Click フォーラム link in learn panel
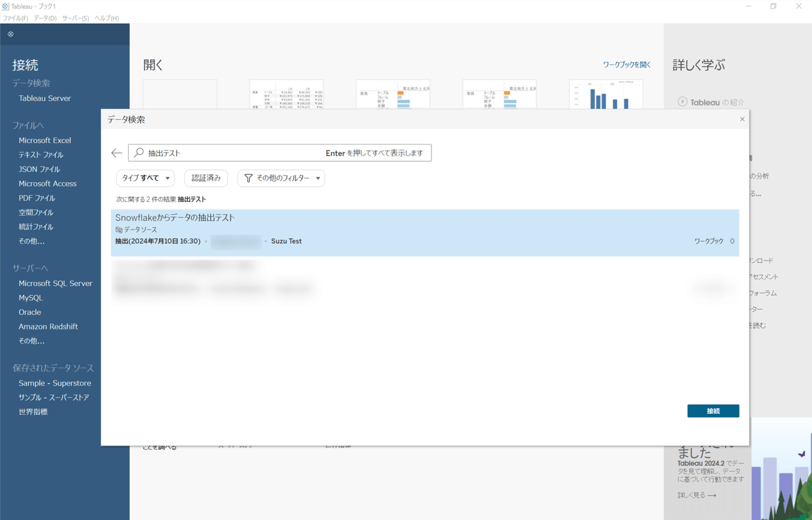The image size is (812, 520). 763,293
